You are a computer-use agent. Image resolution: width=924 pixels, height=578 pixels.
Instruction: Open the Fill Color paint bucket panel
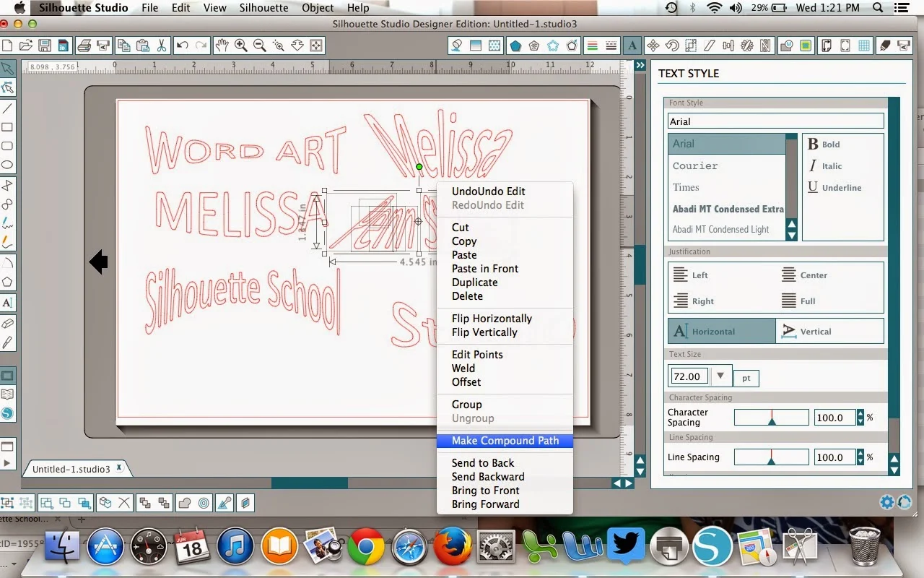click(456, 46)
